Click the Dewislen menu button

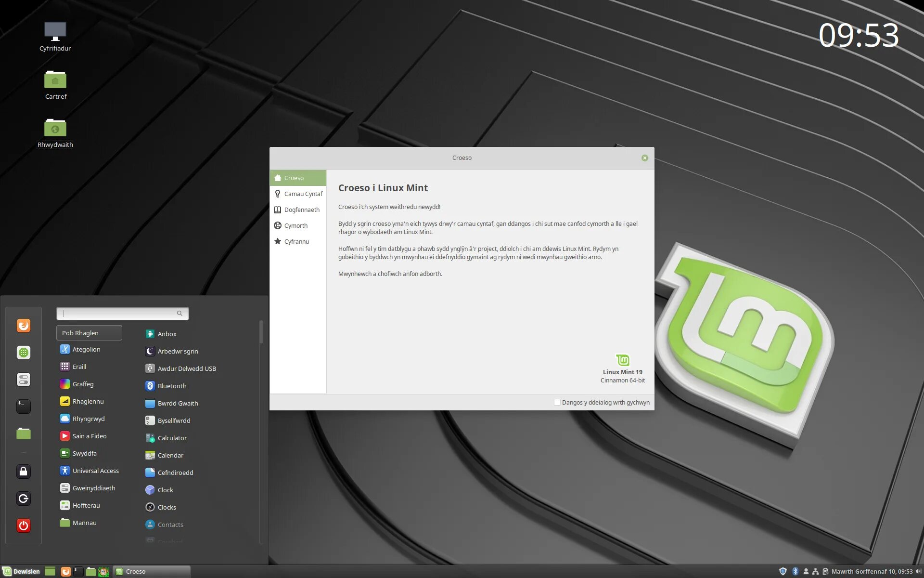(x=21, y=571)
